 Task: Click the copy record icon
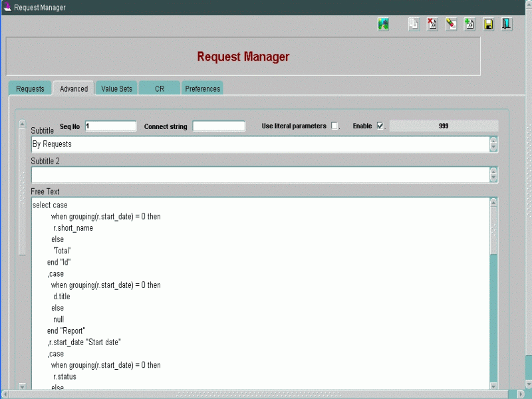(414, 25)
